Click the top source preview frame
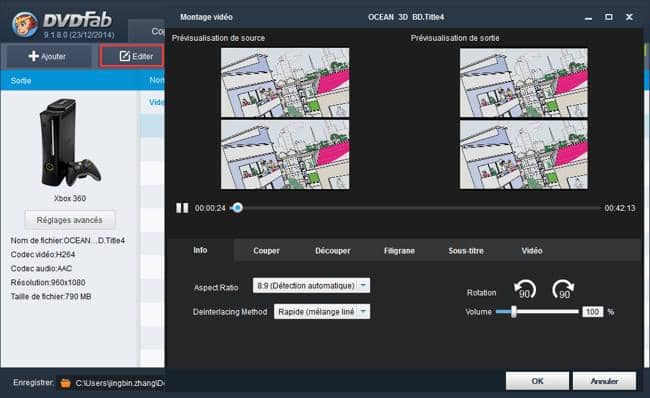The height and width of the screenshot is (398, 650). [x=285, y=83]
